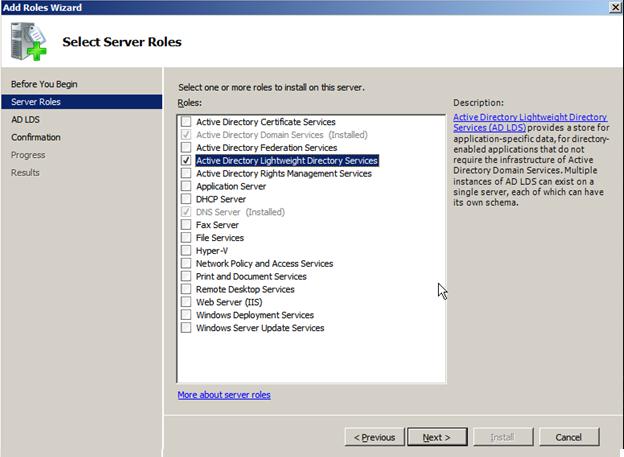Viewport: 624px width, 457px height.
Task: Click installed Active Directory Domain Services checkbox
Action: (x=186, y=135)
